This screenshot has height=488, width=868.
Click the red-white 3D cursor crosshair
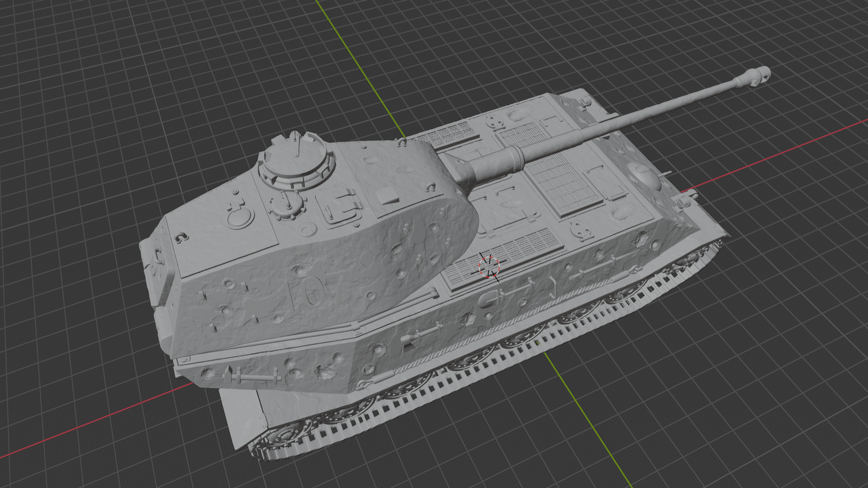coord(488,267)
